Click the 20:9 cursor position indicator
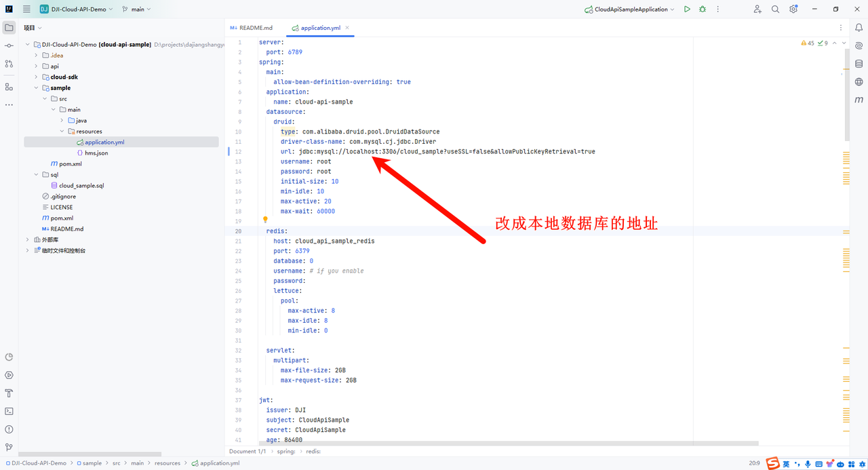 coord(755,463)
